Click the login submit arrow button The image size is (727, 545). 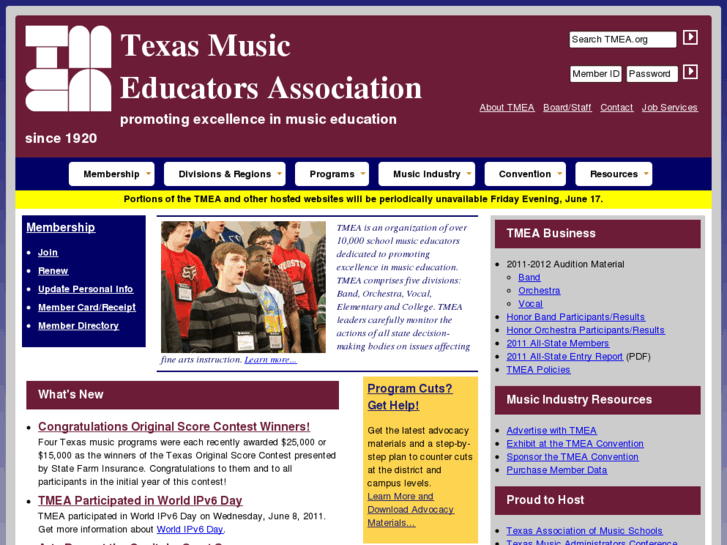tap(690, 72)
